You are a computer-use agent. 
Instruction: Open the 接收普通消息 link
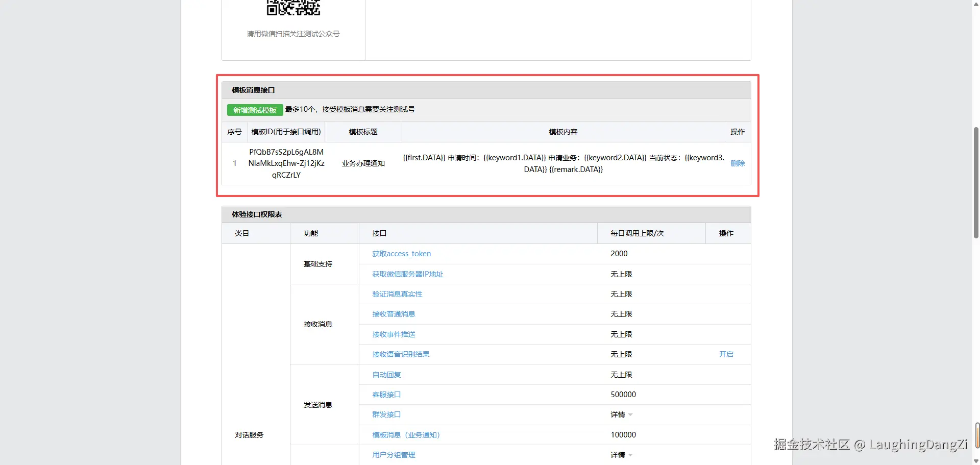394,314
